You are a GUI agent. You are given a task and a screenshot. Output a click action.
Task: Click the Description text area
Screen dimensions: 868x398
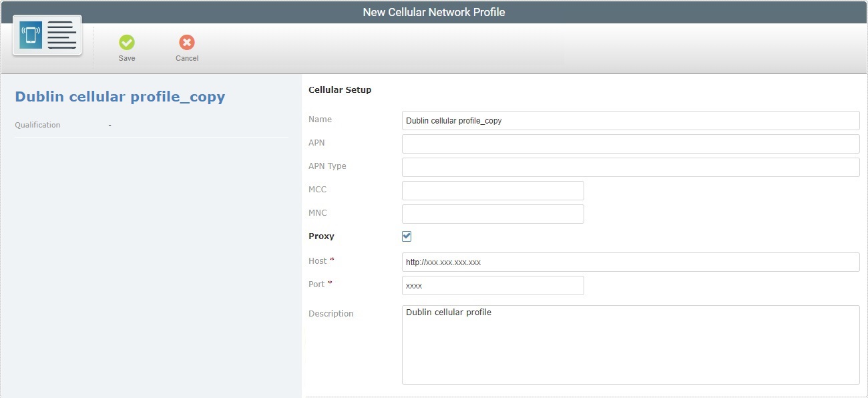tap(630, 344)
